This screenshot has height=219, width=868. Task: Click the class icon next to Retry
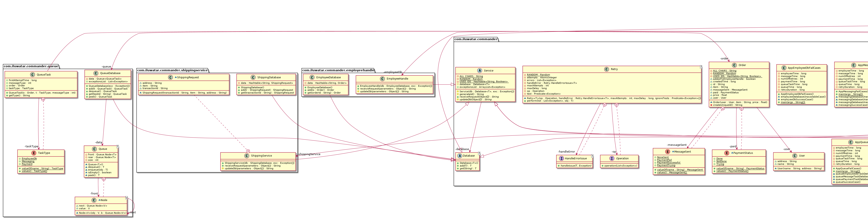tap(606, 69)
